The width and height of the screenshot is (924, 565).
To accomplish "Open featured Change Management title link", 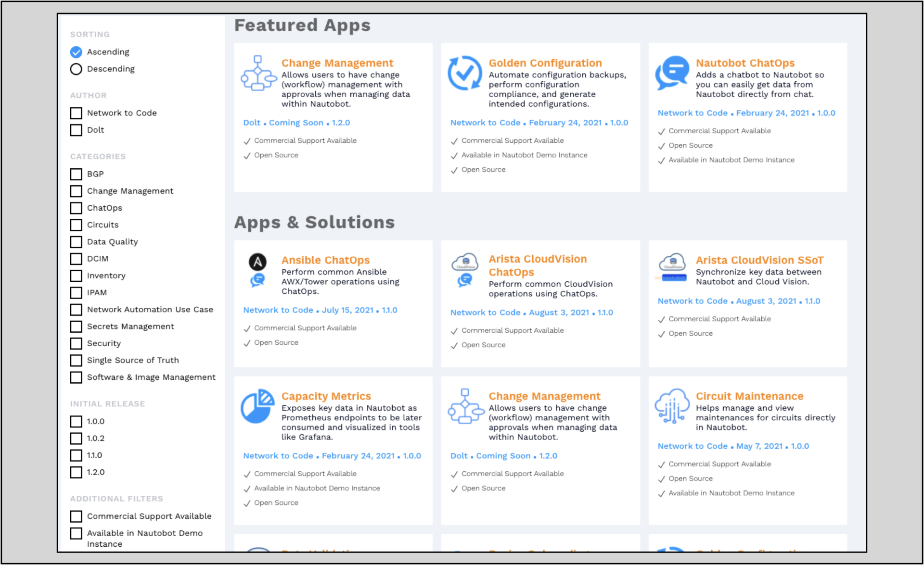I will coord(337,63).
